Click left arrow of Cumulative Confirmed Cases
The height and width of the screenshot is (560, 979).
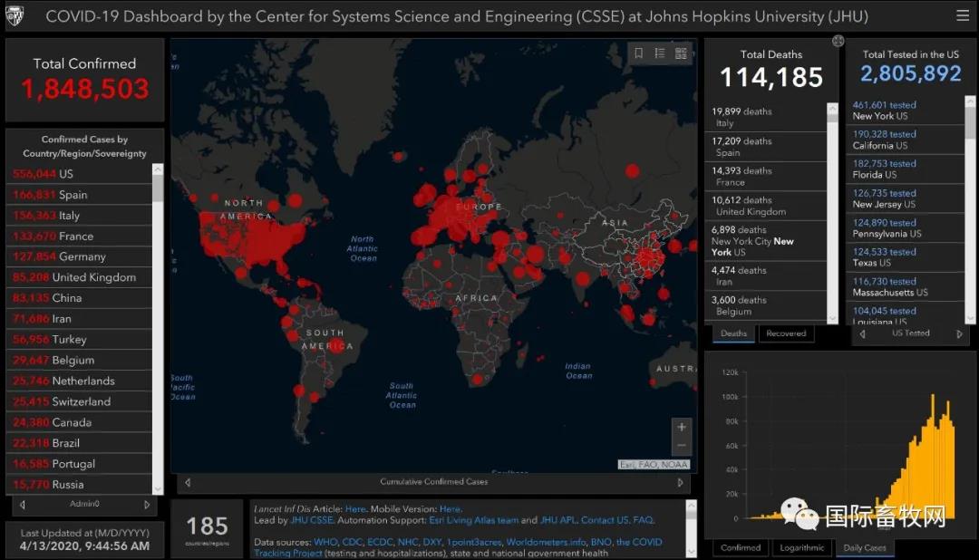click(x=188, y=482)
